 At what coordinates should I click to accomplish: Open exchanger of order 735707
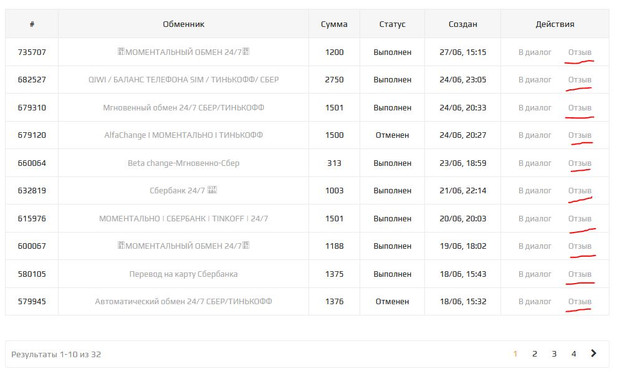pos(183,52)
